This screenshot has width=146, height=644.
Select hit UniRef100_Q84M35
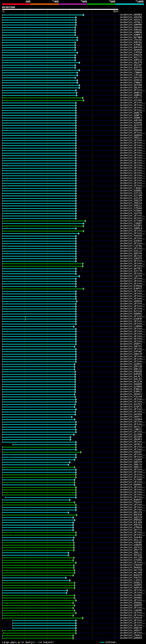(x=131, y=50)
